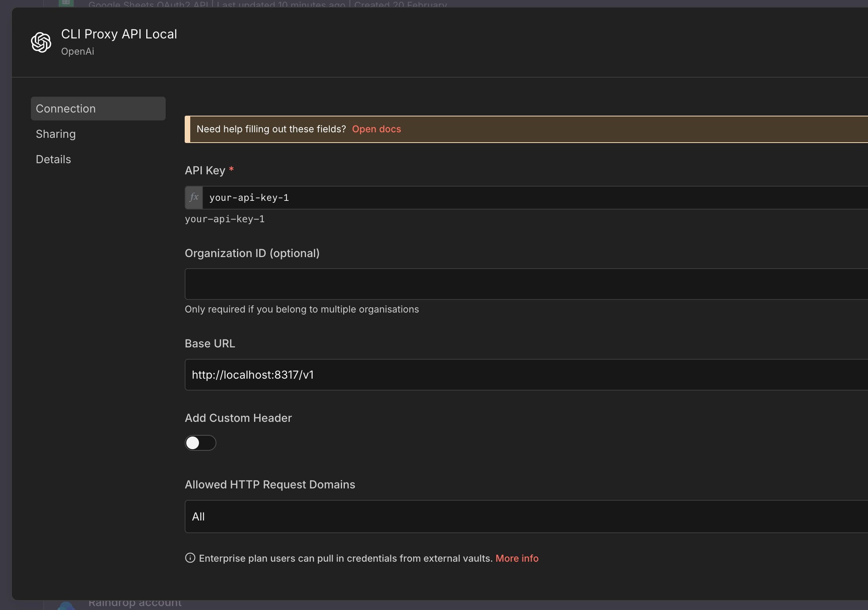Click the fx expression icon beside API Key
868x610 pixels.
tap(194, 197)
